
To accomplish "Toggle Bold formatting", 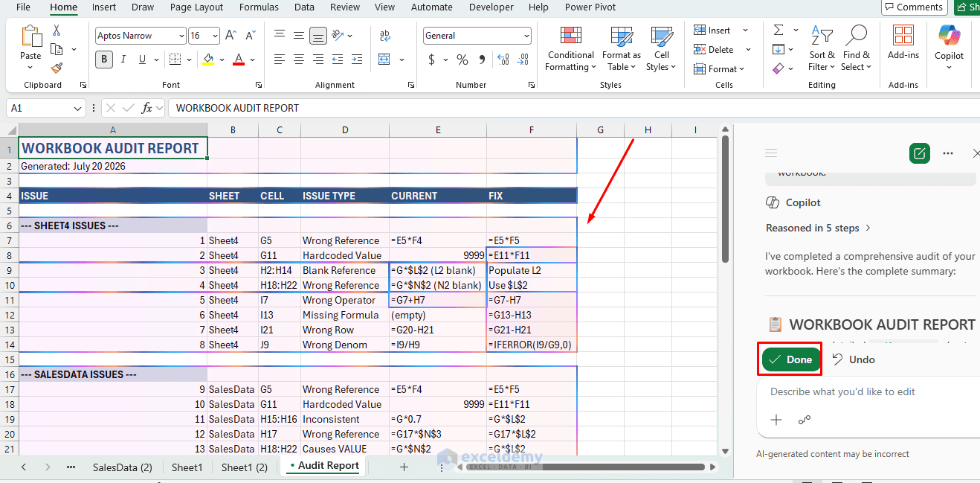I will tap(104, 60).
